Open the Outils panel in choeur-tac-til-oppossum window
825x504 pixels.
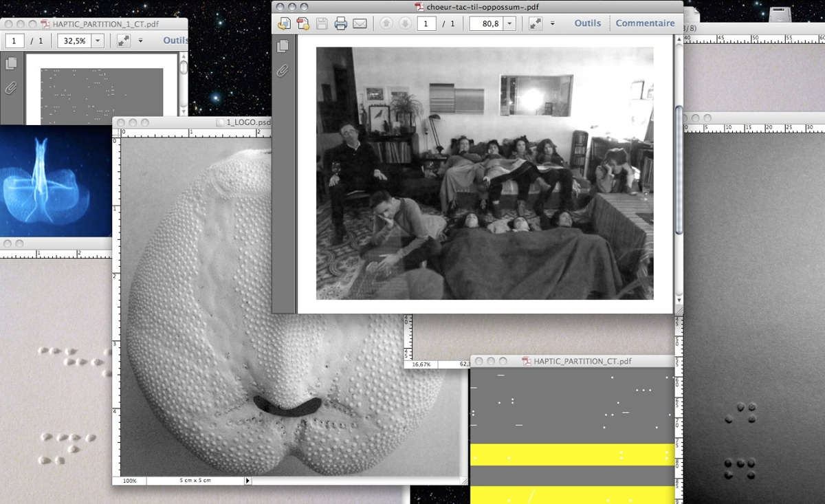click(x=588, y=23)
